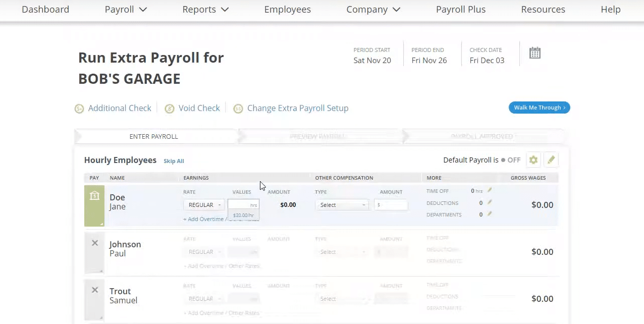
Task: Edit Departments pencil for Jane Doe
Action: pos(490,214)
